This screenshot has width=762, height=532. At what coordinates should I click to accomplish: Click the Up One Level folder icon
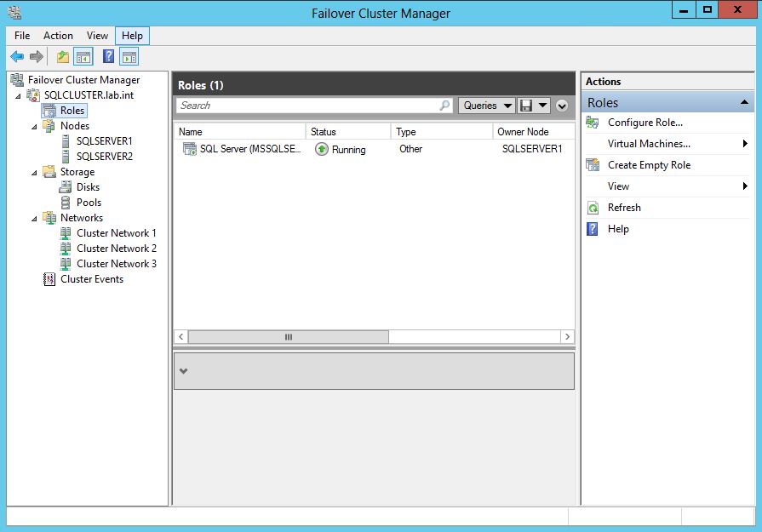pos(63,57)
